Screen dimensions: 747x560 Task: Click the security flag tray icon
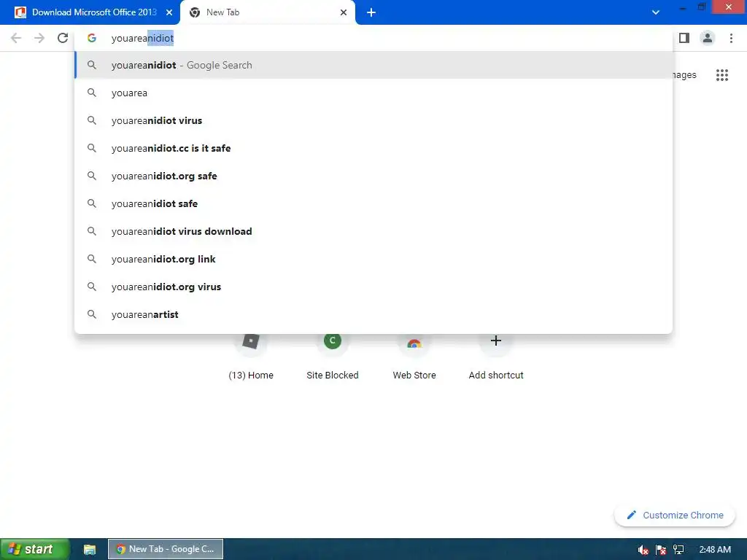coord(661,550)
